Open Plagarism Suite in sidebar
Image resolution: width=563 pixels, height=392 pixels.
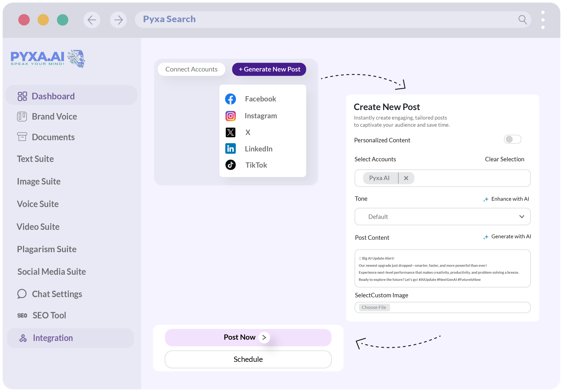tap(47, 249)
